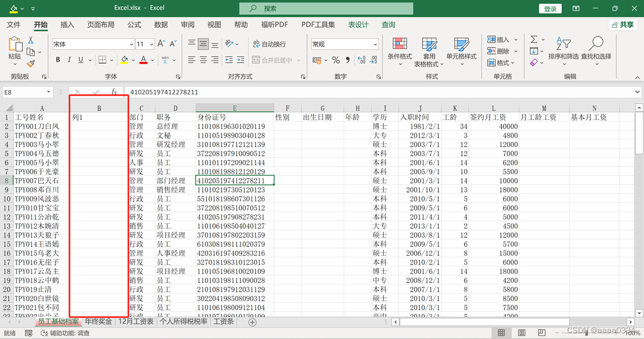Click the Cut scissors icon
The height and width of the screenshot is (339, 644).
(31, 40)
